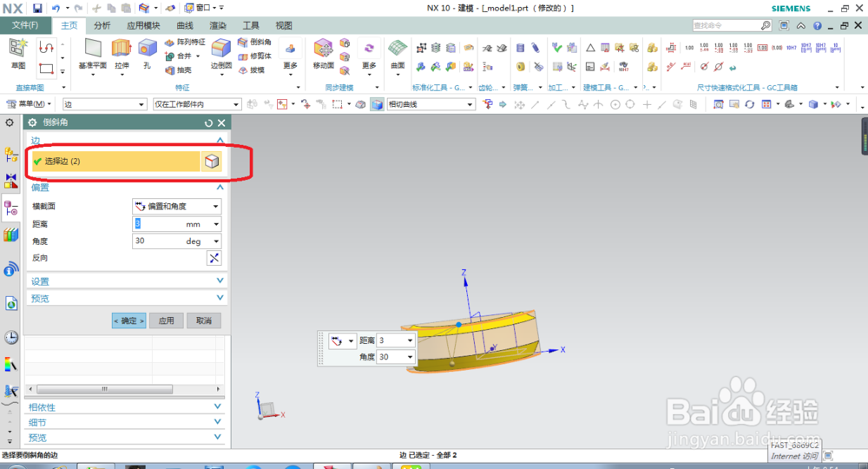Choose the 倒斜角 chamfer ribbon tool

click(254, 42)
